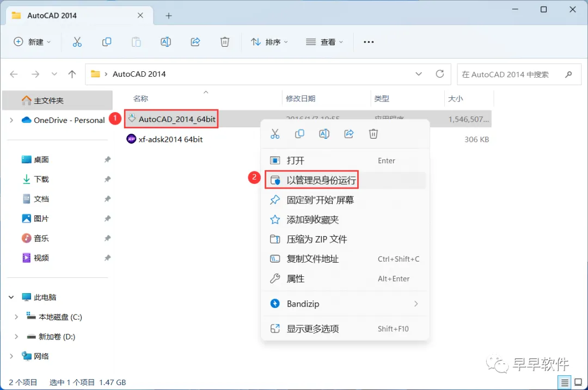
Task: Sort by 名称 column header
Action: [140, 98]
